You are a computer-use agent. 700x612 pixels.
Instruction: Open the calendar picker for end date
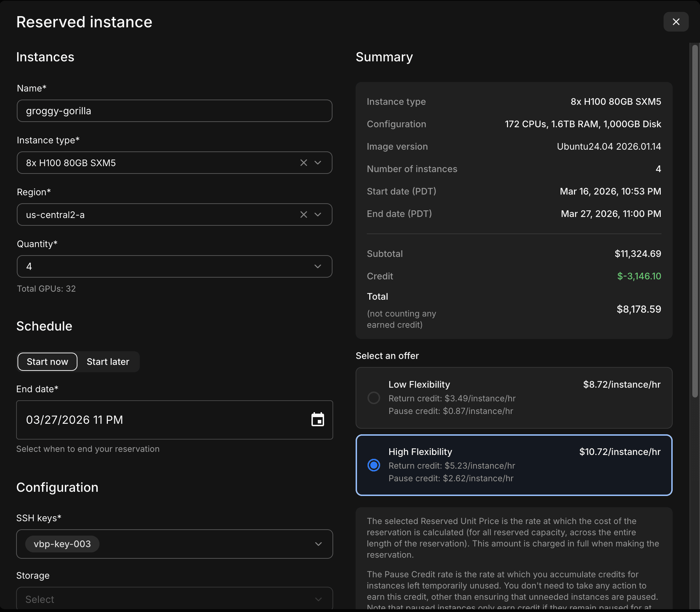318,420
